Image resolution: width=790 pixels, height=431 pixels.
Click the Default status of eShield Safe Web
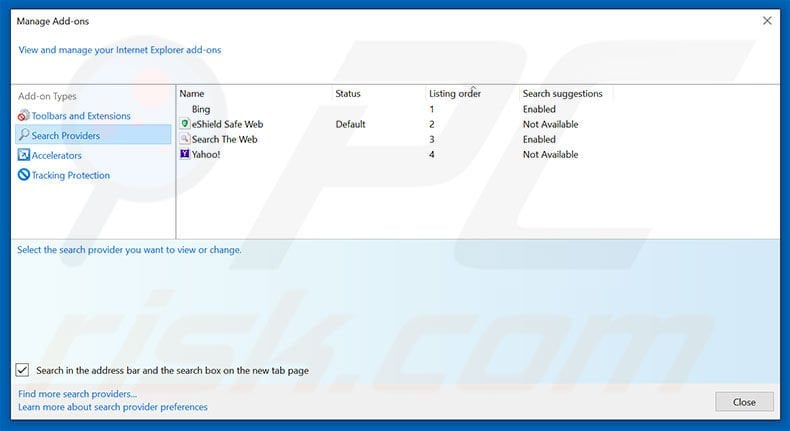click(x=350, y=124)
